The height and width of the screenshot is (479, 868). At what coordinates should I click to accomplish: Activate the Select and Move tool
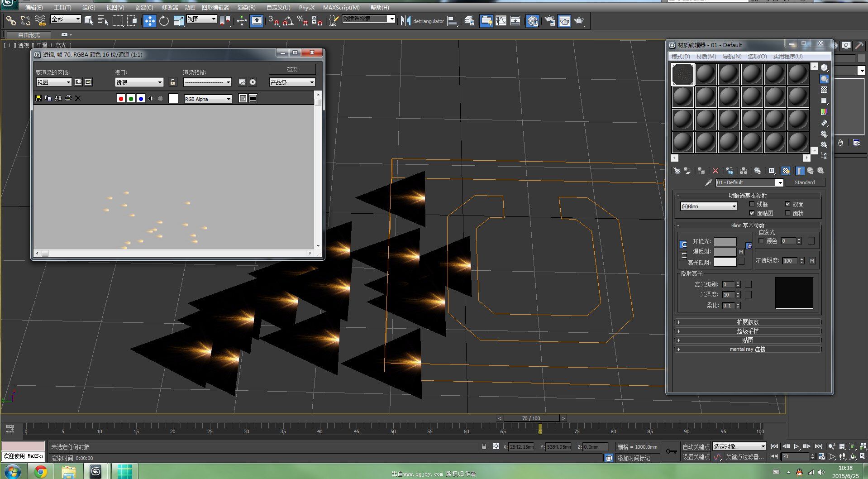pyautogui.click(x=149, y=21)
